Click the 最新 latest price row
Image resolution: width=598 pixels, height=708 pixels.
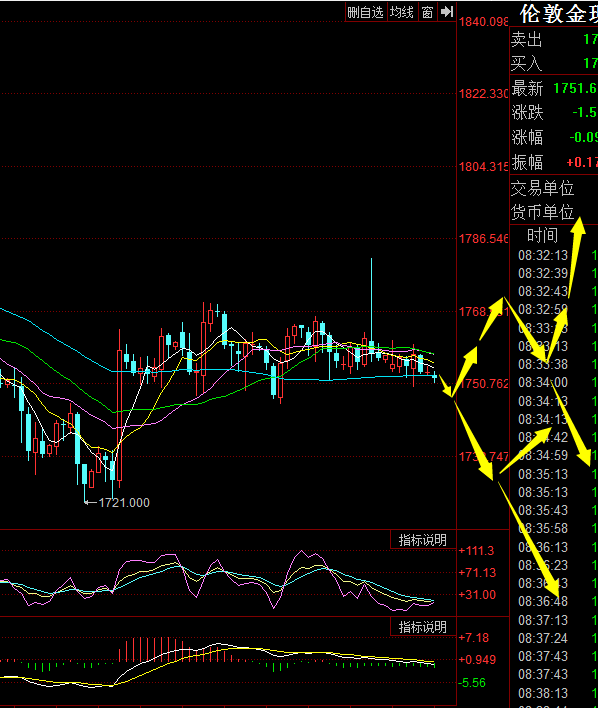click(x=554, y=88)
